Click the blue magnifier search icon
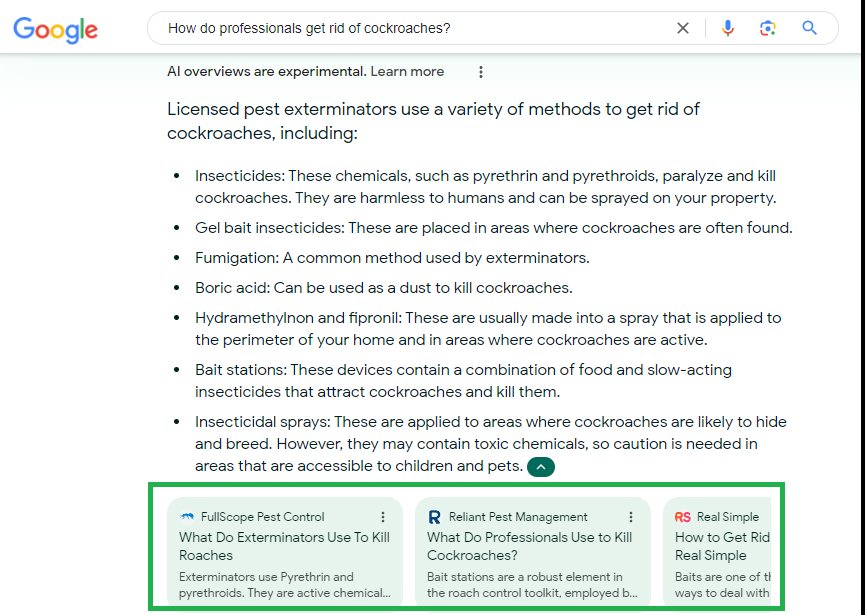Image resolution: width=865 pixels, height=615 pixels. click(x=809, y=28)
